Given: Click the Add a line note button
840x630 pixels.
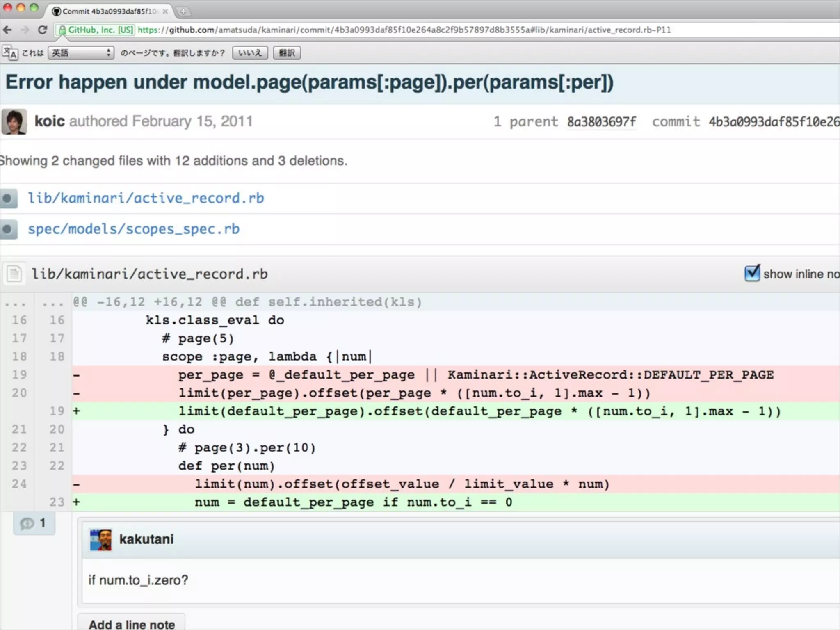Looking at the screenshot, I should [x=131, y=623].
